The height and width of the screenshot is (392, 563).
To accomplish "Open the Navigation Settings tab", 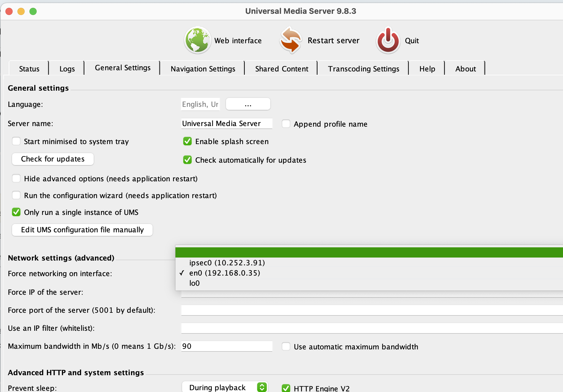I will click(203, 69).
